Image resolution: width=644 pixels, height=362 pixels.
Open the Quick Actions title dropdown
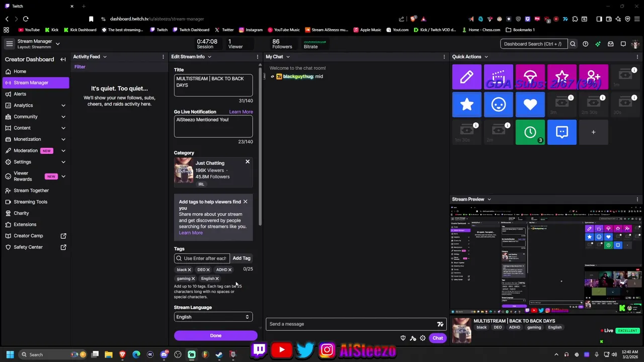click(x=486, y=57)
